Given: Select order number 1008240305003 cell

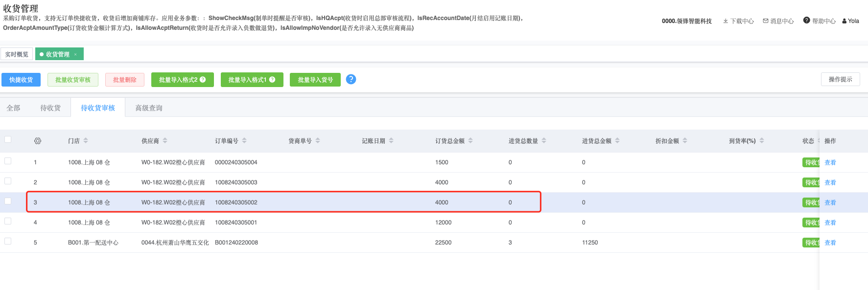Looking at the screenshot, I should [236, 182].
